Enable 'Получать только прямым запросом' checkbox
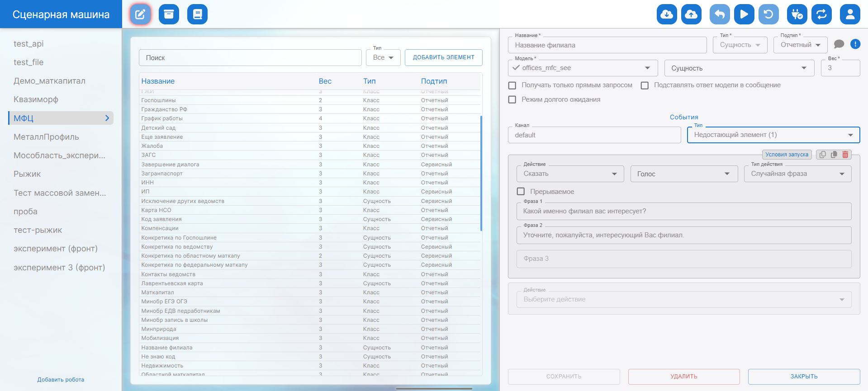This screenshot has width=868, height=391. point(512,85)
